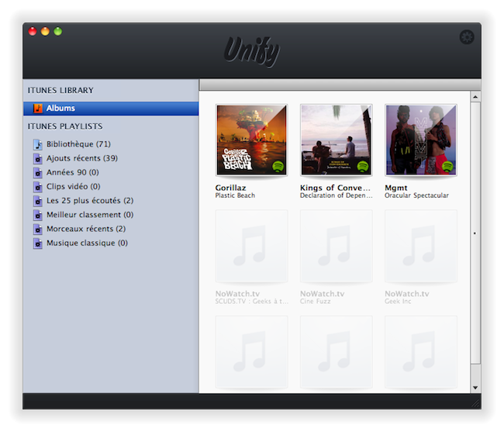This screenshot has height=432, width=504.
Task: Click Spotify badge on Plastic Beach cover
Action: [x=278, y=166]
